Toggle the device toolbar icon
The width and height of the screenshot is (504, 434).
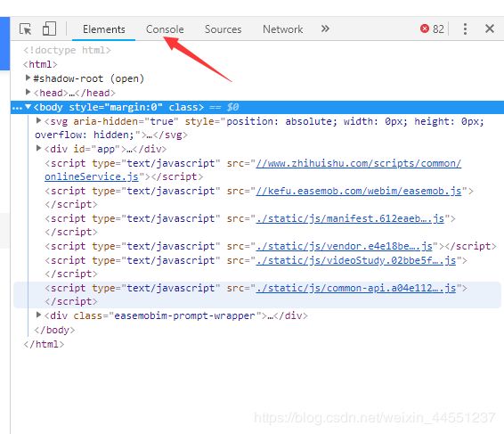49,29
